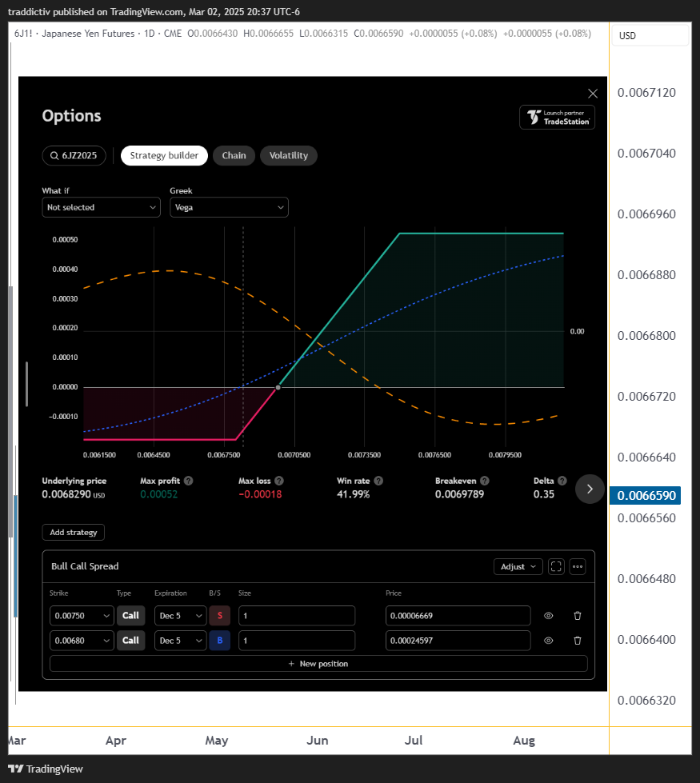
Task: Toggle the S sell side on 0.00750 row
Action: [220, 616]
